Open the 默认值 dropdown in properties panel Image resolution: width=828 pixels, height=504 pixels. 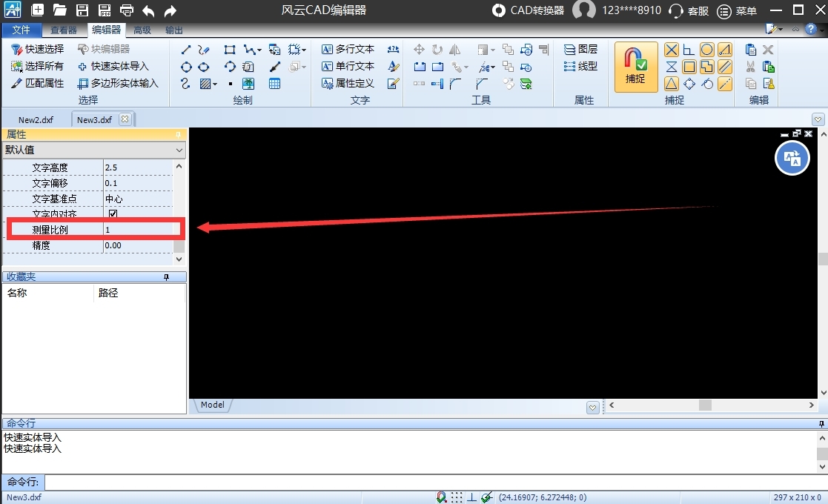94,150
